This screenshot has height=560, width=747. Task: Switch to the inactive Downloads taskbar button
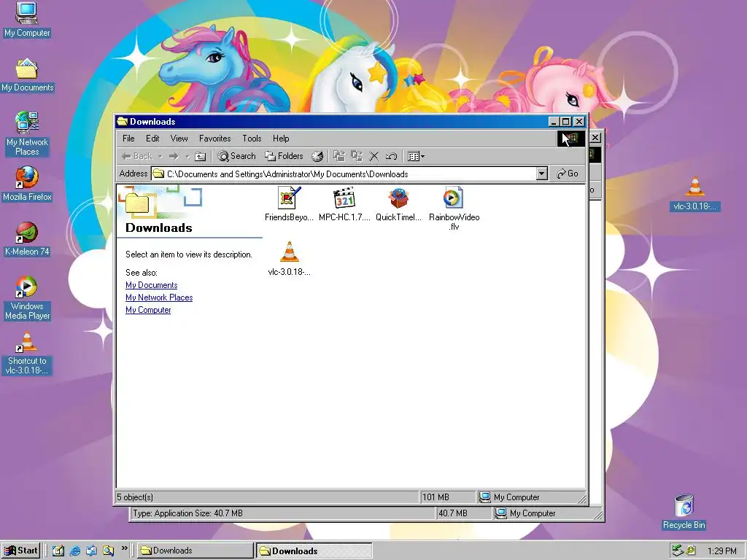[x=196, y=551]
